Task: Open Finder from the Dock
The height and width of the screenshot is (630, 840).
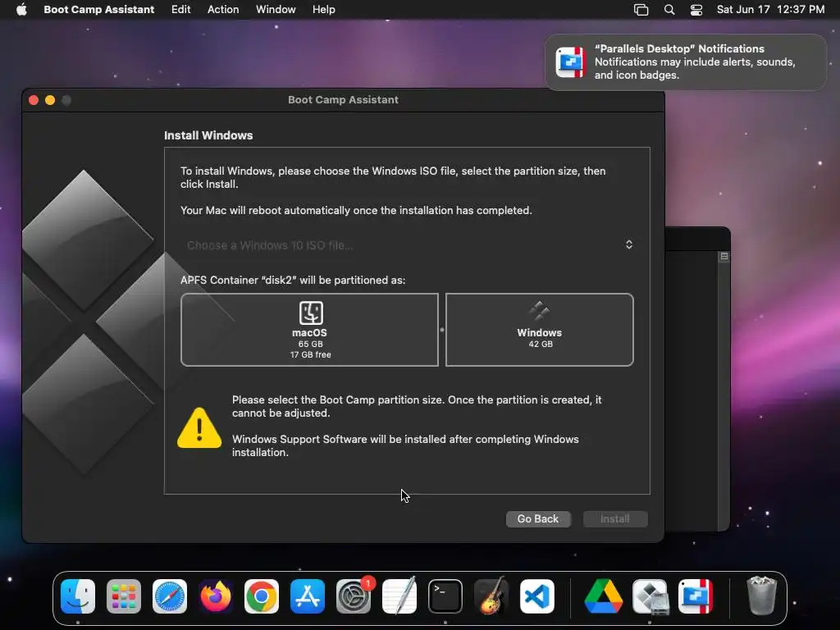Action: click(x=78, y=596)
